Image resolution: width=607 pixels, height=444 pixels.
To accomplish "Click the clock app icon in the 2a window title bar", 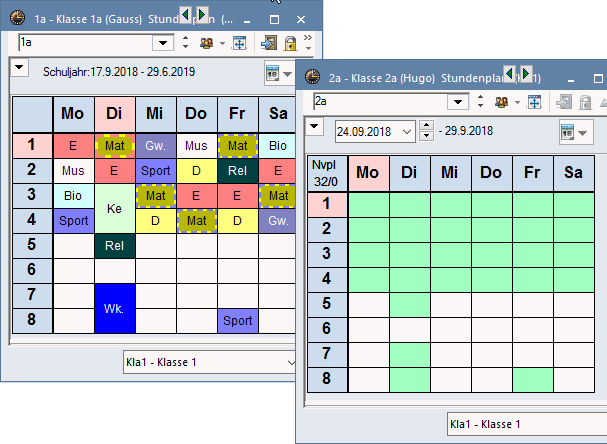I will (312, 77).
